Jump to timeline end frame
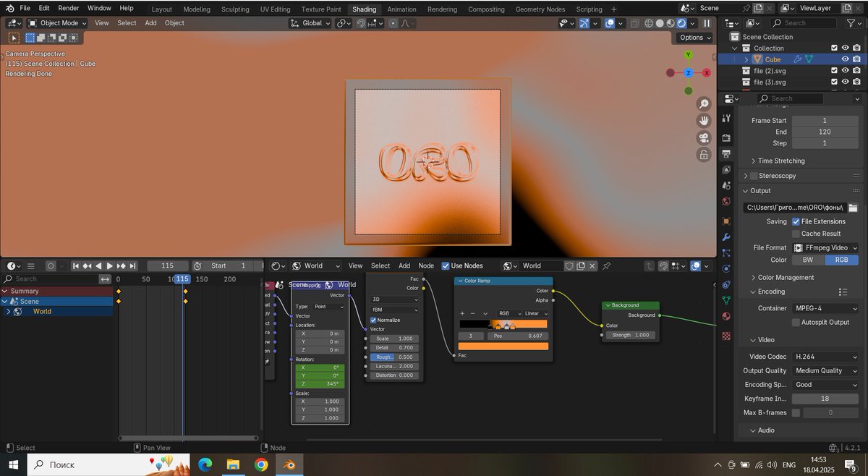Viewport: 868px width, 476px height. coord(132,266)
